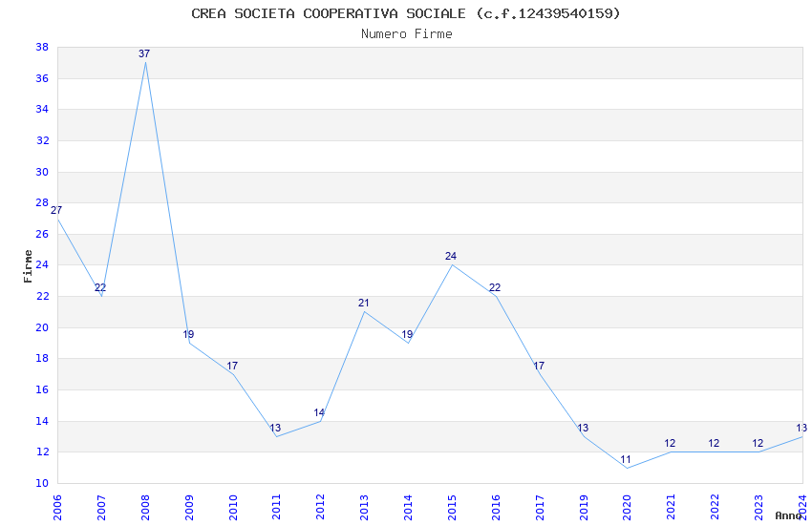The height and width of the screenshot is (525, 812).
Task: Click lowest data label 11 for 2020
Action: point(626,459)
